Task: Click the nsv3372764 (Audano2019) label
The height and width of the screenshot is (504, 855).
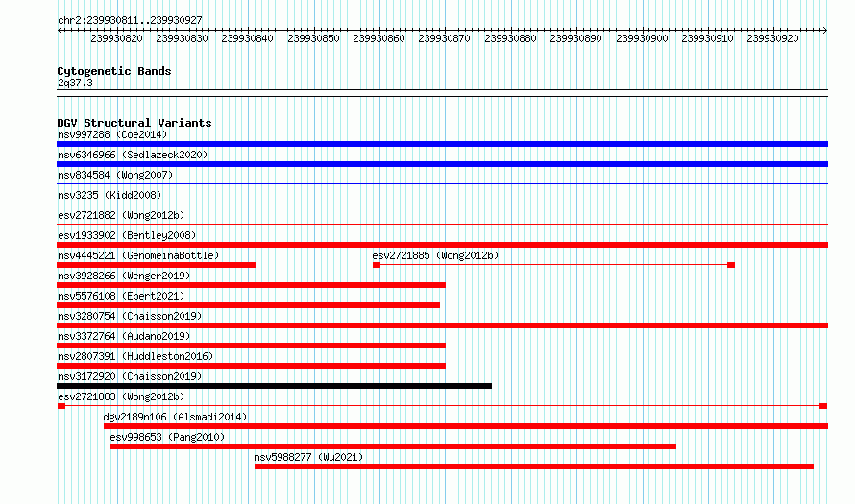Action: coord(124,336)
